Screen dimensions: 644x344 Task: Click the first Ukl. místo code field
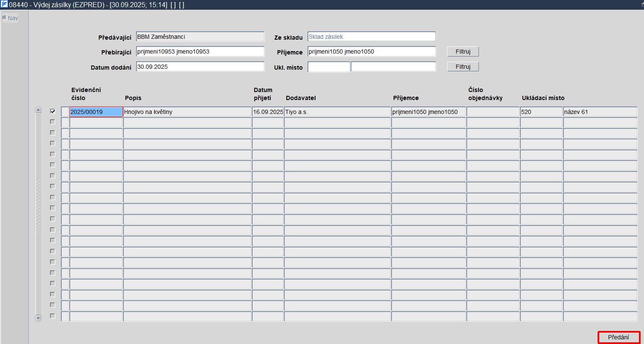[x=329, y=67]
